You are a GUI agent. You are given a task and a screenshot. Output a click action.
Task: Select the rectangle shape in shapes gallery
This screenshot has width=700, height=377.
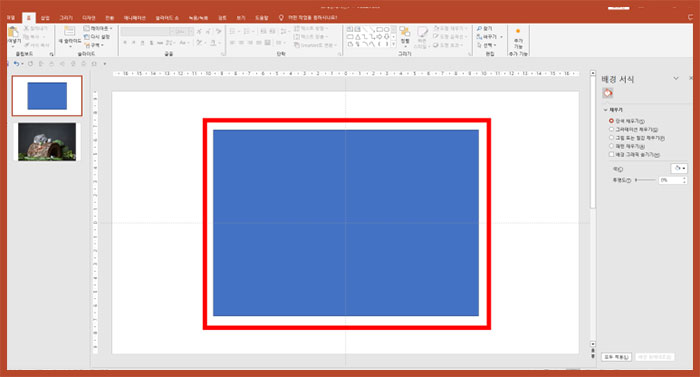pos(379,29)
